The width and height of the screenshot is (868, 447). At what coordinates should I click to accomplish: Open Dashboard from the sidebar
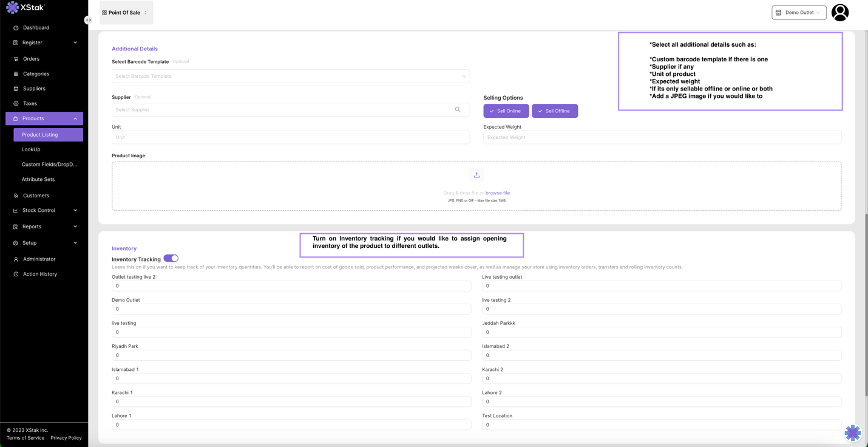click(36, 28)
